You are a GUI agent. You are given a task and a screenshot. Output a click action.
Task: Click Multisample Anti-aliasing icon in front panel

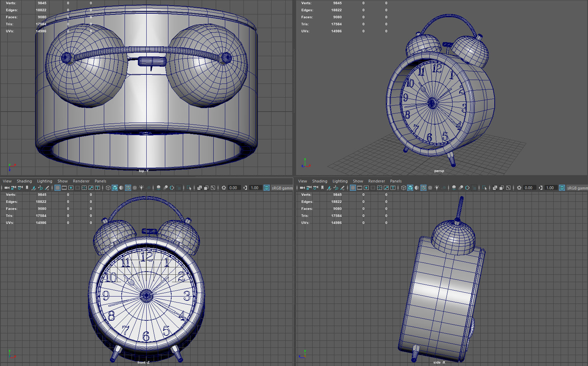pyautogui.click(x=171, y=188)
